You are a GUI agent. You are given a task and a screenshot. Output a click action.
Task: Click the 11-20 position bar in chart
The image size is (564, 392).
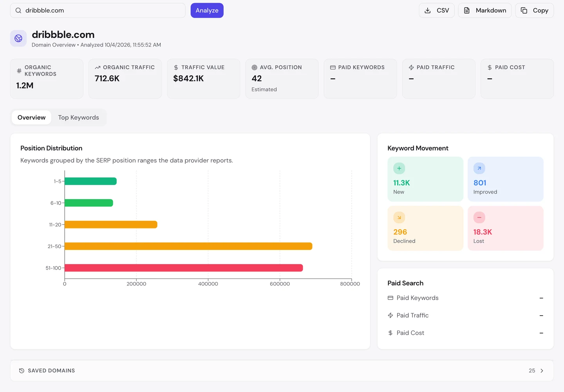[111, 225]
